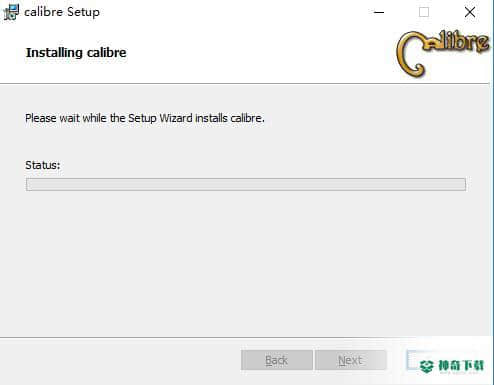The image size is (494, 385).
Task: Click the Status installation progress bar
Action: (x=246, y=184)
